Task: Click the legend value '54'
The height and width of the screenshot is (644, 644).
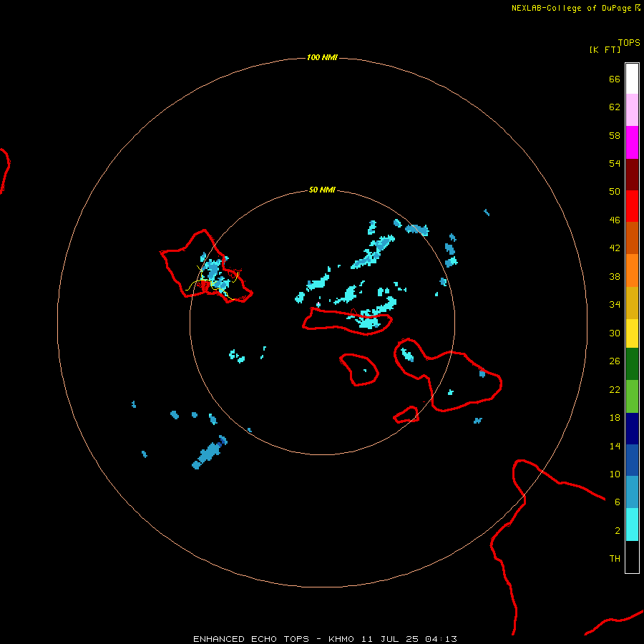Action: 615,163
